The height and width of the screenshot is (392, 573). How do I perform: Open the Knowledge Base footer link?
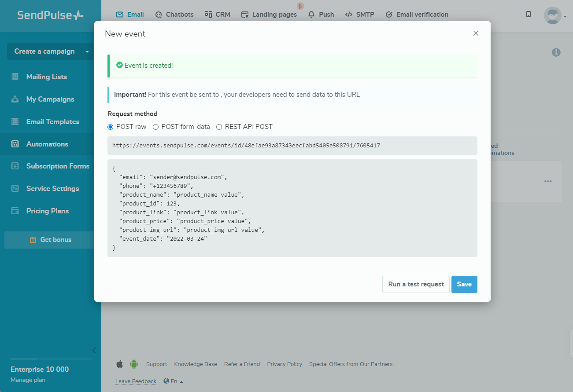[196, 364]
